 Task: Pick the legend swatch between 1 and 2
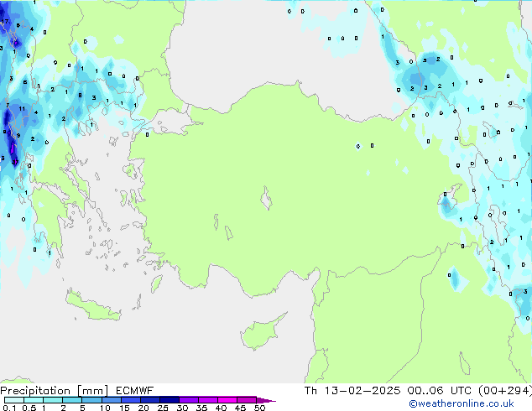coord(53,400)
